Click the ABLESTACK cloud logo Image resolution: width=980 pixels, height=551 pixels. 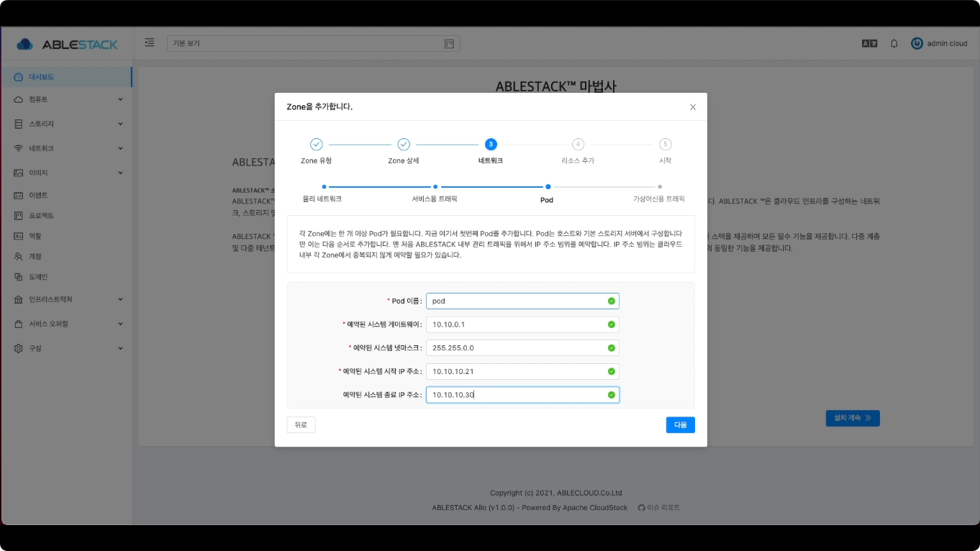coord(66,44)
